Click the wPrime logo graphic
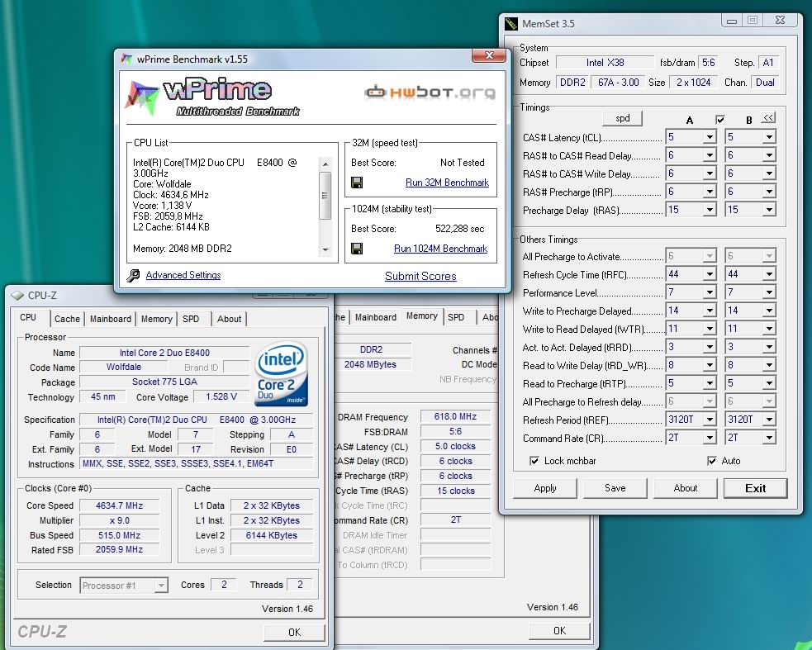Screen dimensions: 812x650 213,97
